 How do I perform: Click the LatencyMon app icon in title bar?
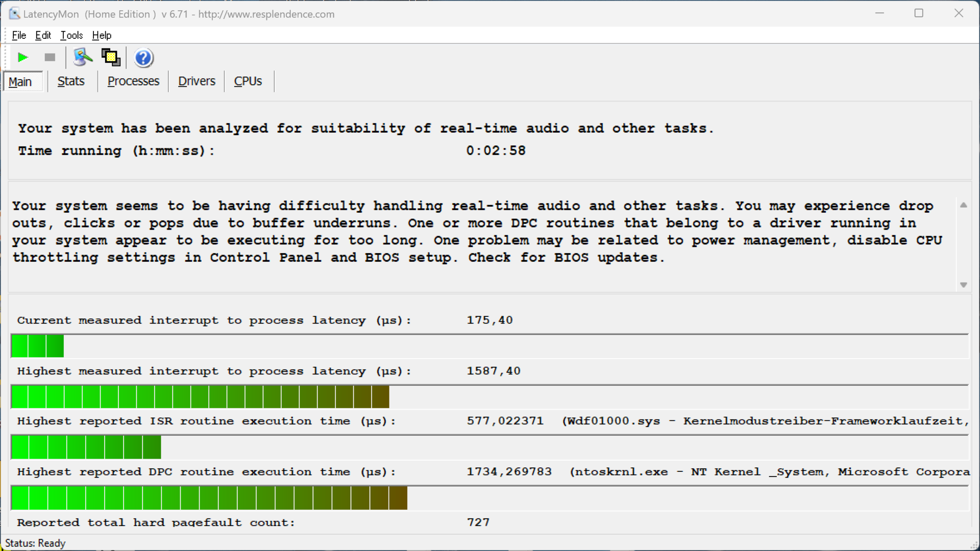click(x=14, y=14)
